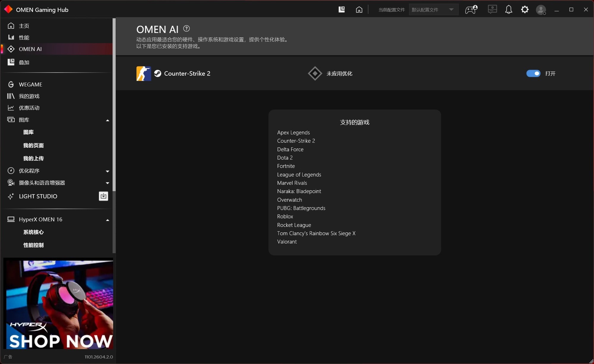
Task: Open WEGAME from the sidebar
Action: pyautogui.click(x=56, y=85)
